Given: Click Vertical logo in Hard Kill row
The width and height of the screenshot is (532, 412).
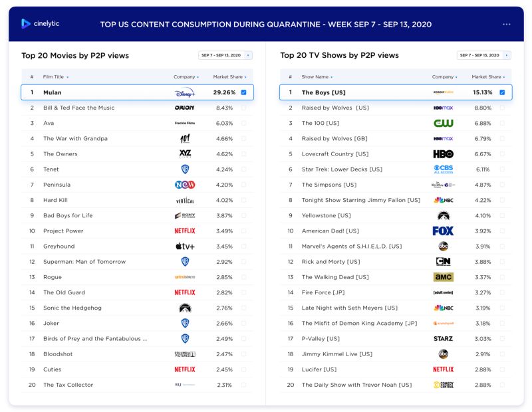Looking at the screenshot, I should click(x=185, y=200).
